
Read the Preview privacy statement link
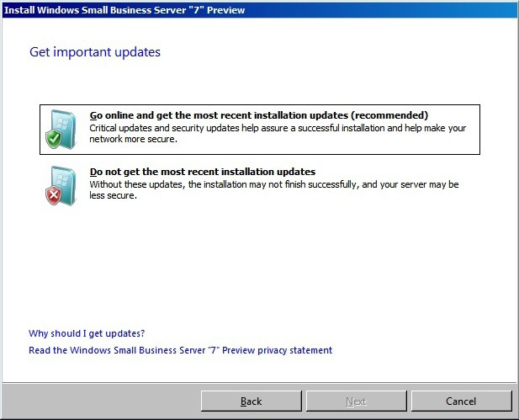[x=180, y=350]
